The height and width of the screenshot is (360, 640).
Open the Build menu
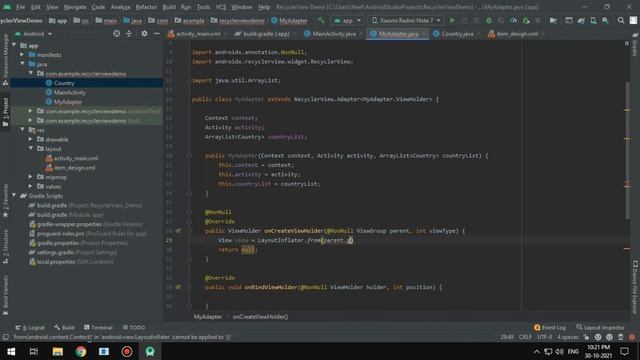click(169, 7)
